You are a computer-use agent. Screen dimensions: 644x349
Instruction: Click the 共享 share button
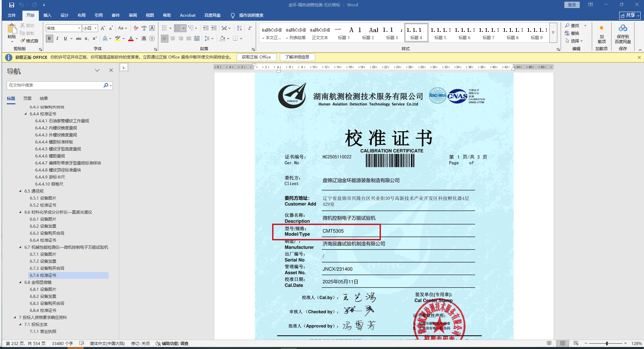pos(630,15)
